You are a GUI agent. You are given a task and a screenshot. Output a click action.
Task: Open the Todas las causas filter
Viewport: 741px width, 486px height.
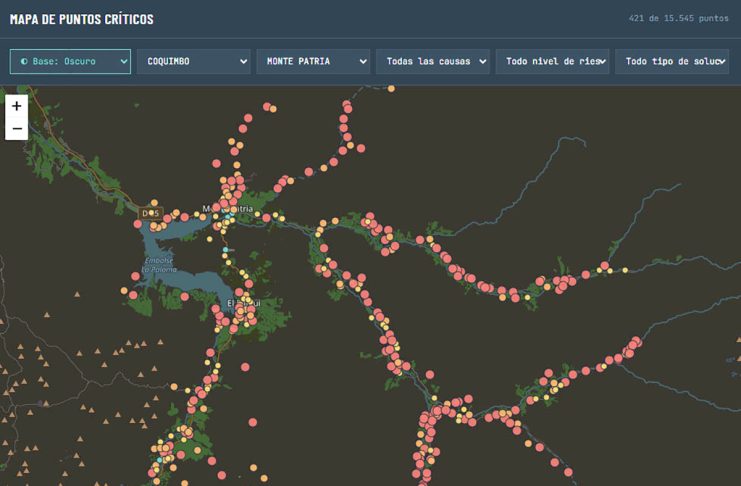[x=432, y=61]
